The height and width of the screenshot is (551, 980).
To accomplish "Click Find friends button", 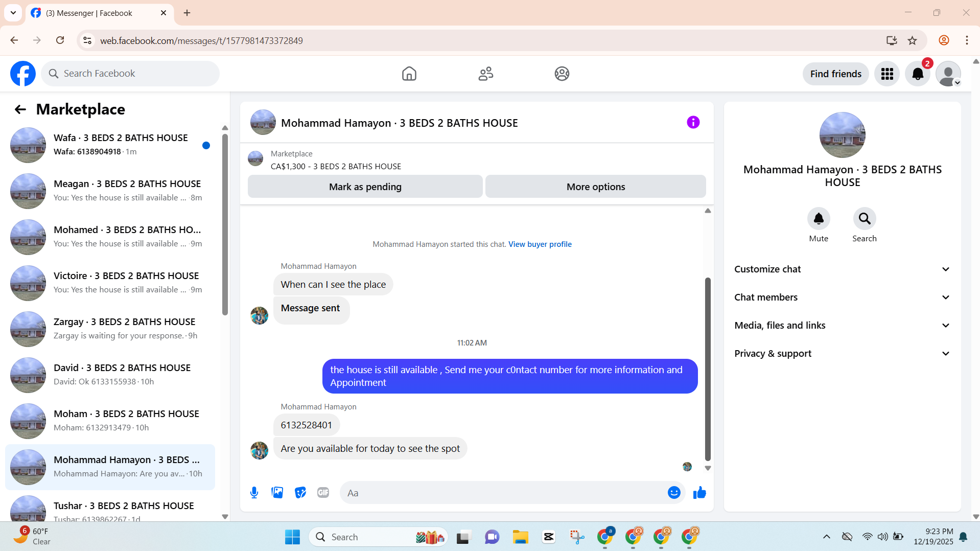I will 835,74.
